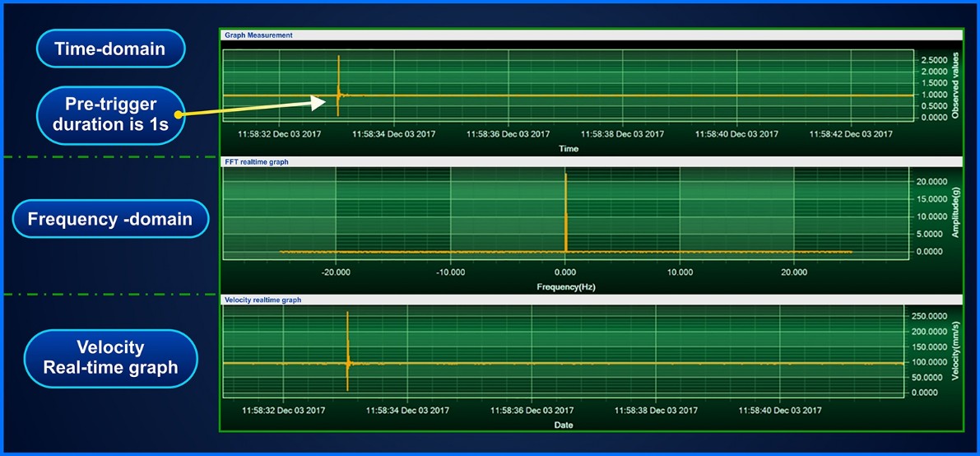Click 11:58:40 date label under Velocity plot
The width and height of the screenshot is (980, 456).
click(x=779, y=411)
